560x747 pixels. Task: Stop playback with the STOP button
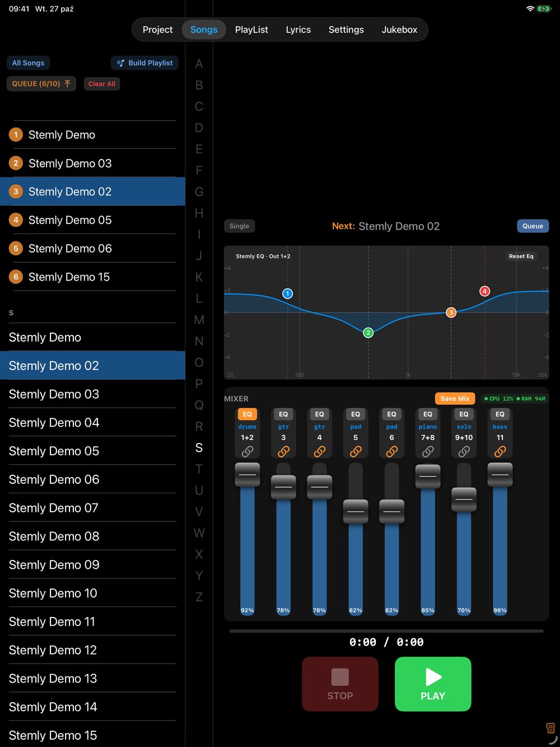(340, 684)
